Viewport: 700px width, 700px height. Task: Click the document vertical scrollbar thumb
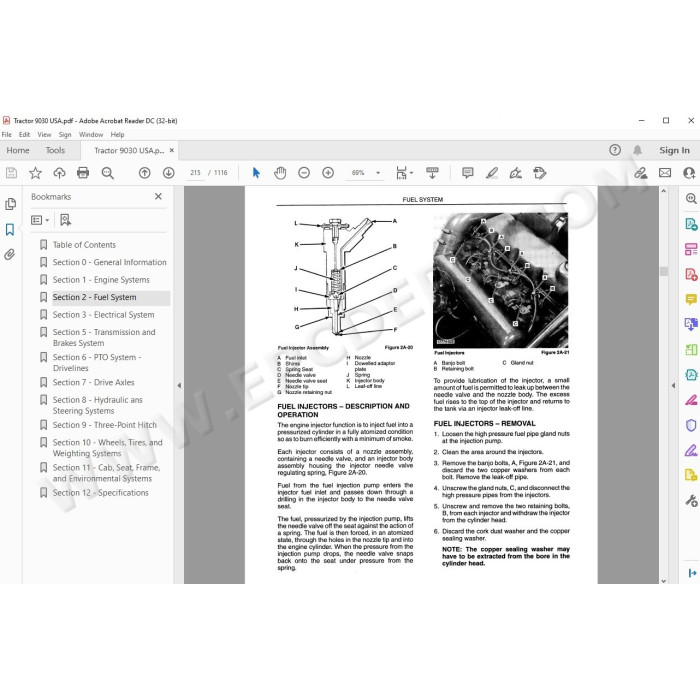664,271
